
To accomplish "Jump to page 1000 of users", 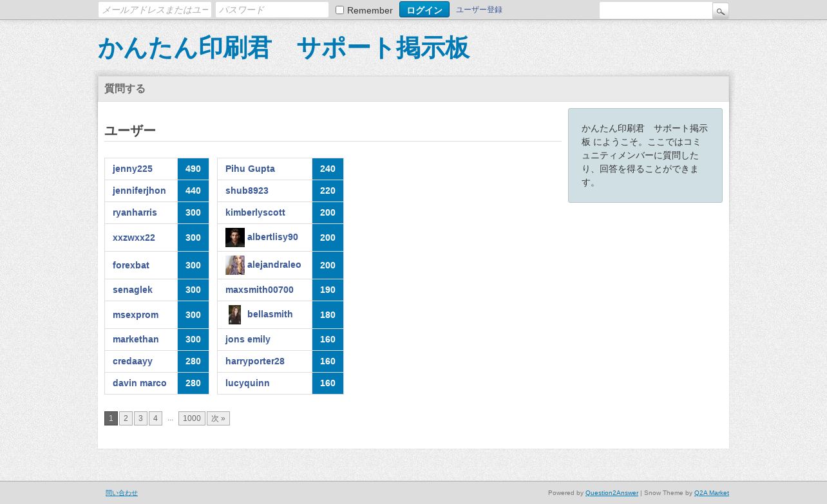I will pyautogui.click(x=192, y=418).
